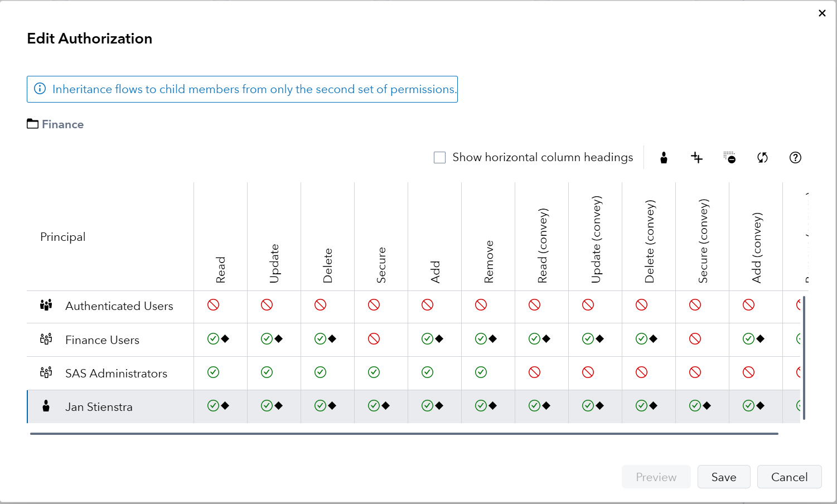The width and height of the screenshot is (837, 504).
Task: Click the add identity person icon
Action: click(664, 158)
